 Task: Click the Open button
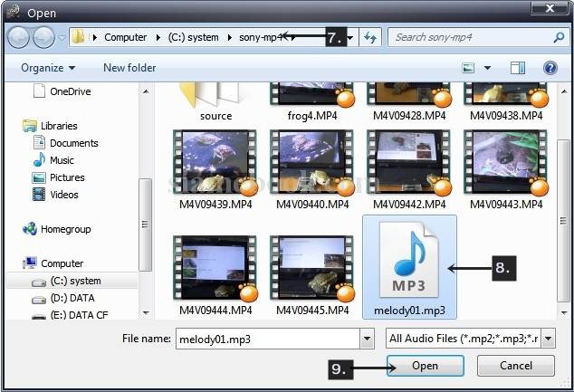point(425,366)
